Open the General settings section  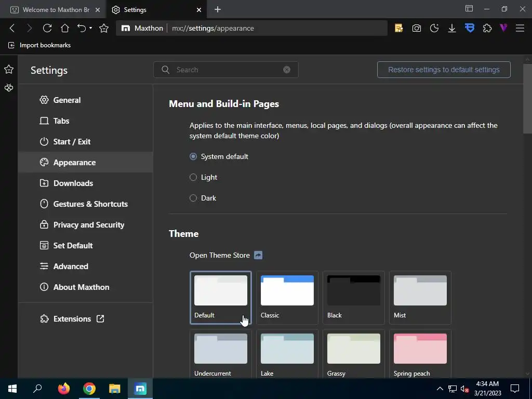85,100
